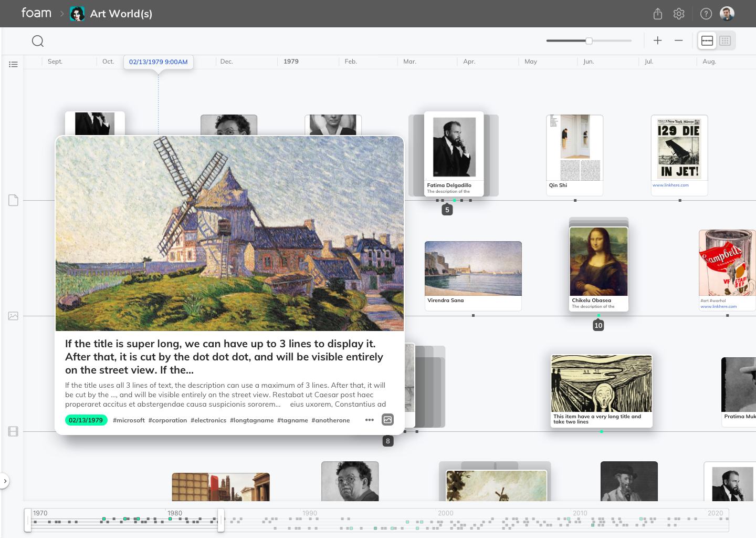Expand the stack count badge 10
The image size is (756, 538).
point(598,325)
